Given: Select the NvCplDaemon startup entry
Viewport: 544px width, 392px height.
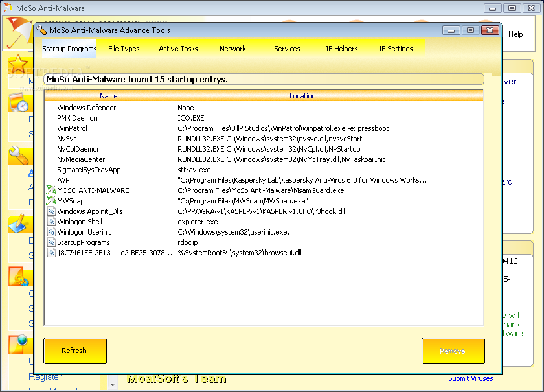Looking at the screenshot, I should point(79,149).
